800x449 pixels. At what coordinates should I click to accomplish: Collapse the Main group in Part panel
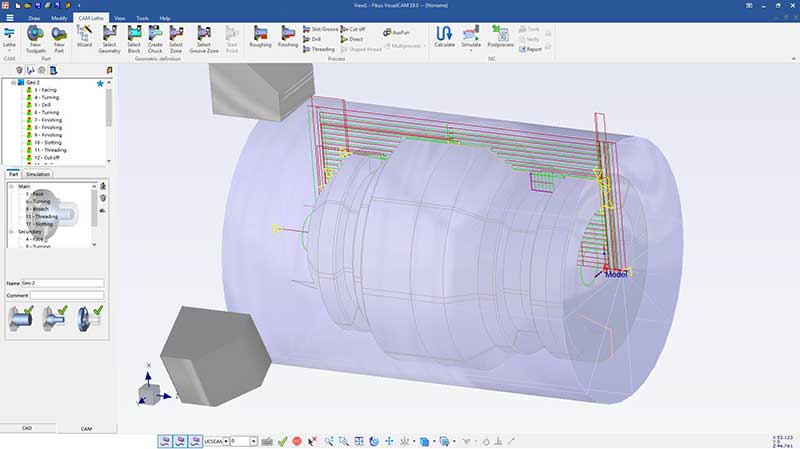pos(12,185)
